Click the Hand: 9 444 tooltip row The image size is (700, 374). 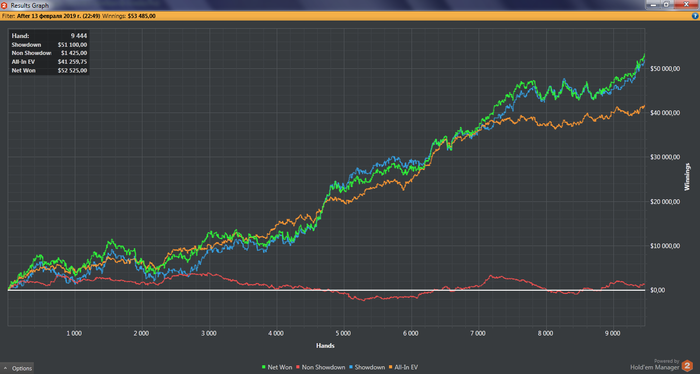(x=49, y=36)
